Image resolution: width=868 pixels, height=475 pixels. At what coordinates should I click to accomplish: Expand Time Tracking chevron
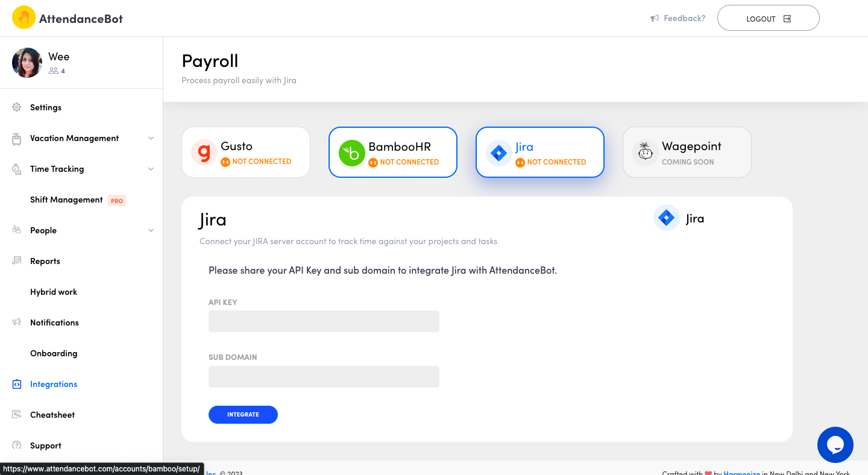[x=151, y=169]
